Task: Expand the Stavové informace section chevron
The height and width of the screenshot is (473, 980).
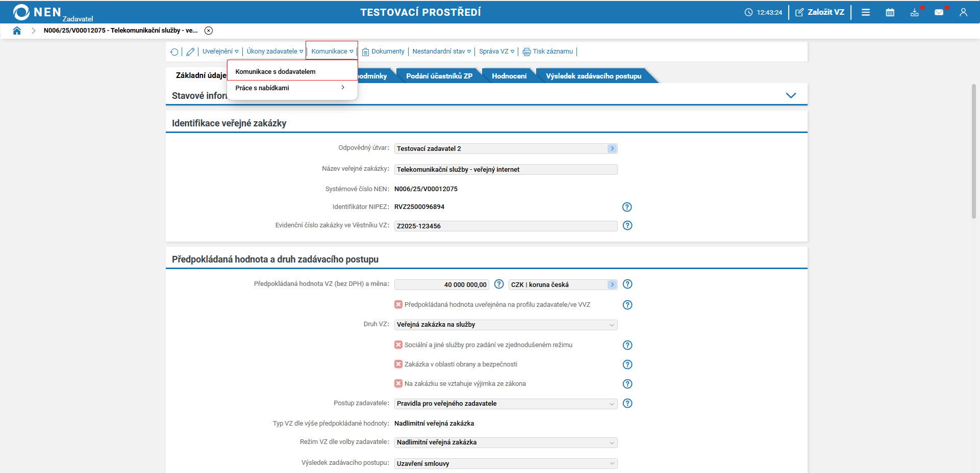Action: [791, 95]
